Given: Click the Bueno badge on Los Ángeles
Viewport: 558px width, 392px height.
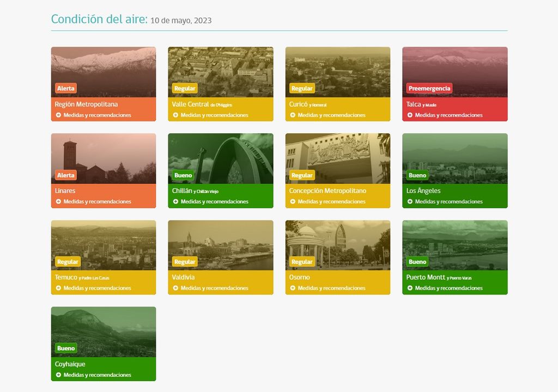Looking at the screenshot, I should [x=417, y=175].
